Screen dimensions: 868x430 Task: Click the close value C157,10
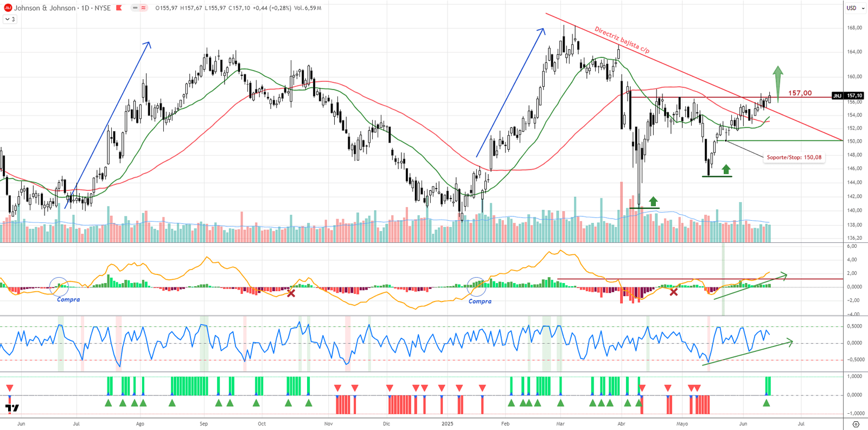click(239, 8)
